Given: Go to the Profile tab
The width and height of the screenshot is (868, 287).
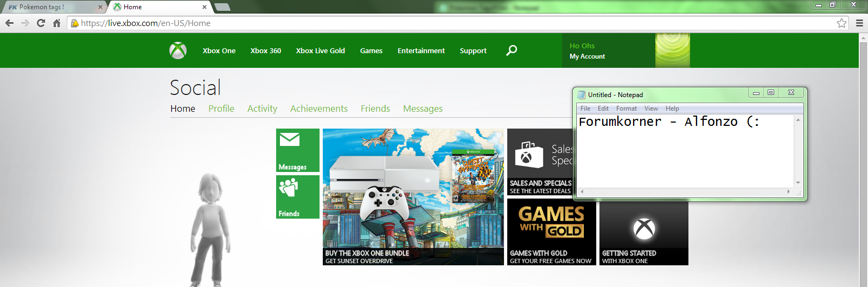Looking at the screenshot, I should (221, 109).
